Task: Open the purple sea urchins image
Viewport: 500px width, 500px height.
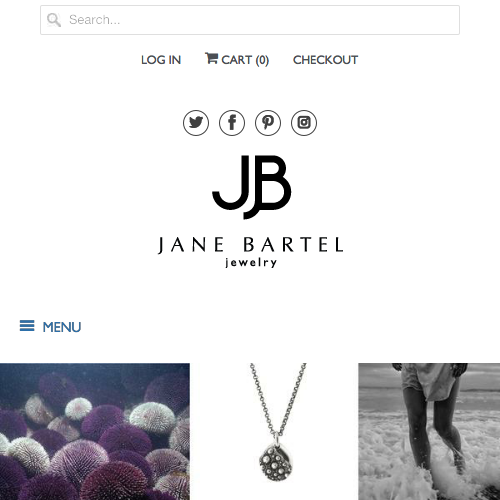Action: point(95,432)
